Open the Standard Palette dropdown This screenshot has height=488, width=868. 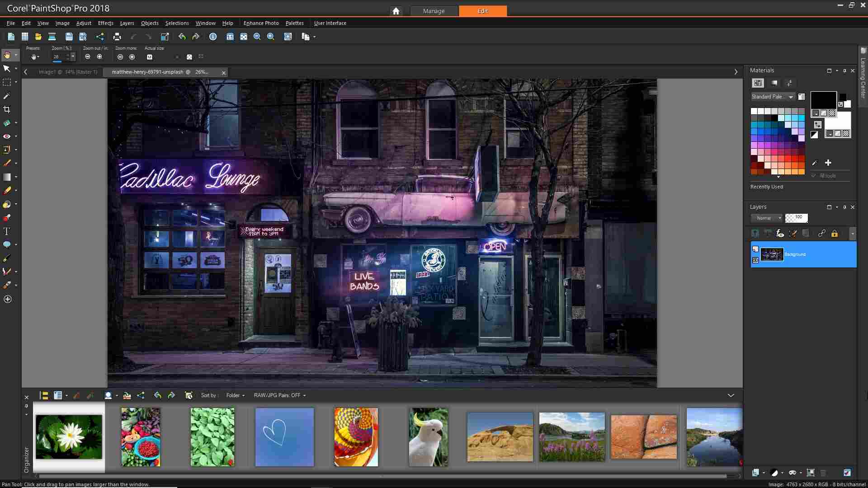tap(772, 97)
